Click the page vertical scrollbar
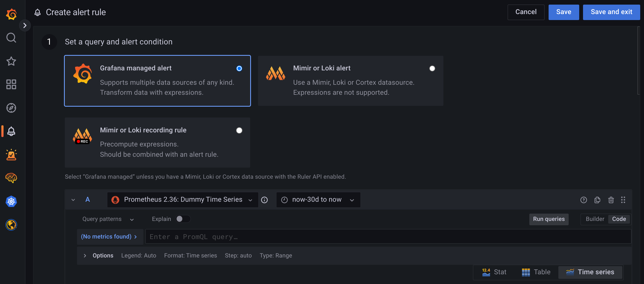644x284 pixels. 639,61
